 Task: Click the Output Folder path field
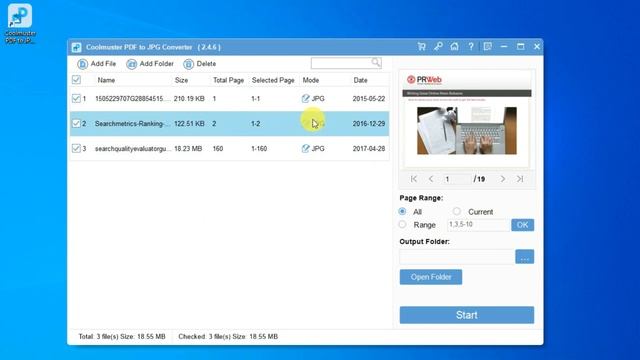pyautogui.click(x=457, y=257)
